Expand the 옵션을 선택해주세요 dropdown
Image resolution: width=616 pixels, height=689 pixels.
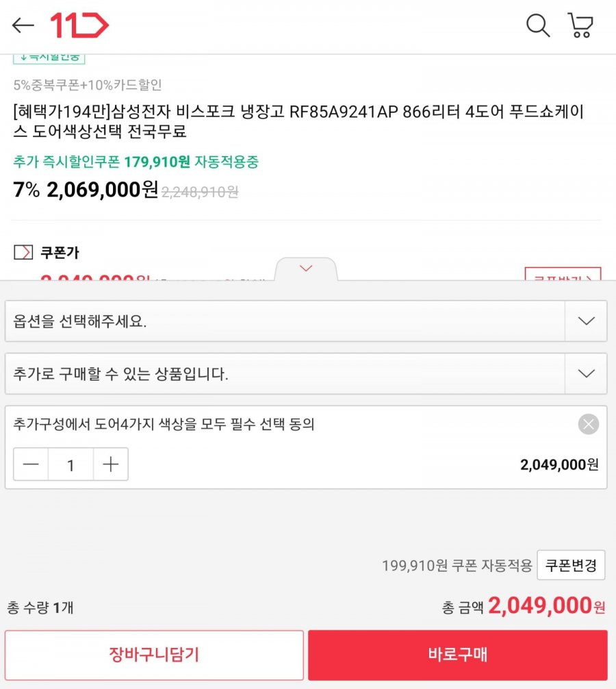point(306,321)
